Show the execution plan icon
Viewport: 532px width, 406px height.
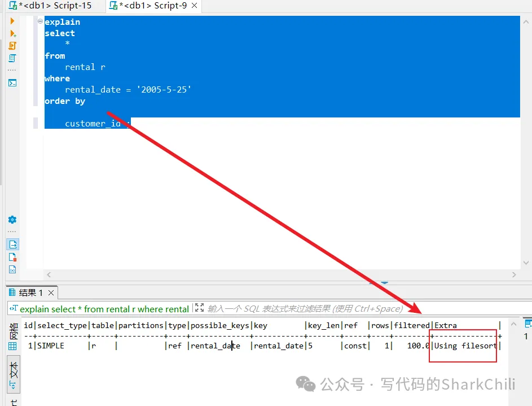(x=12, y=58)
